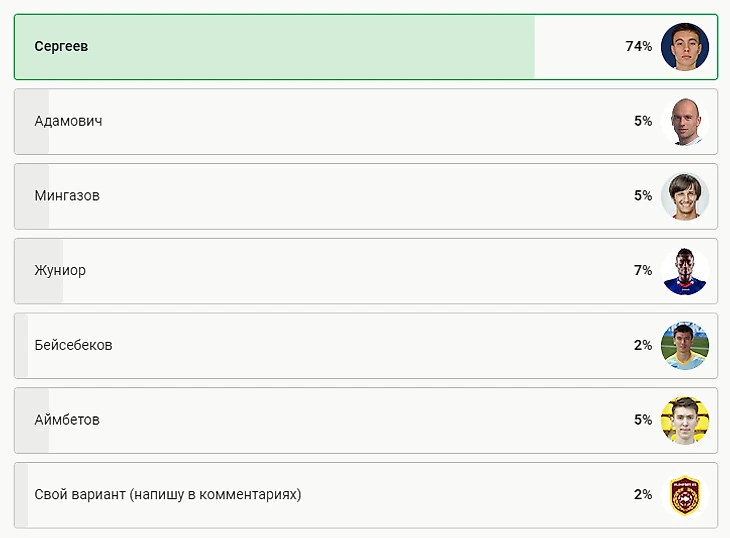Image resolution: width=730 pixels, height=538 pixels.
Task: Click Аймбетов's avatar photo
Action: click(685, 420)
